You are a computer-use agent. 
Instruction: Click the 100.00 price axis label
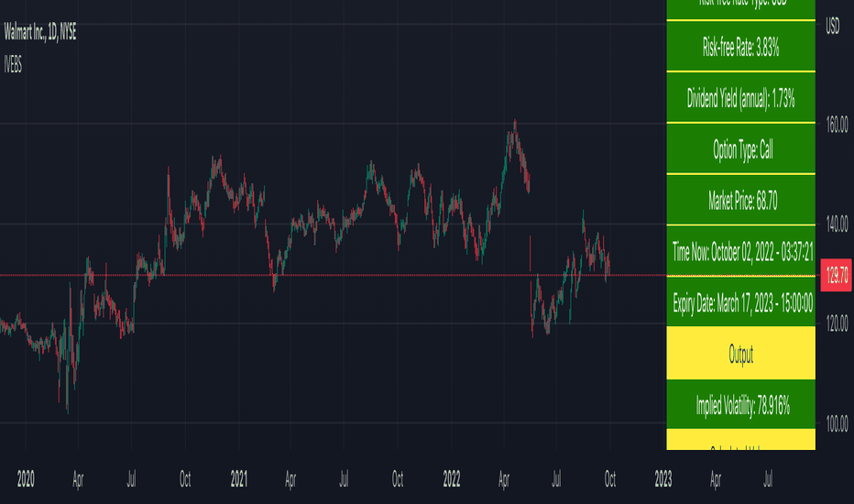point(837,423)
